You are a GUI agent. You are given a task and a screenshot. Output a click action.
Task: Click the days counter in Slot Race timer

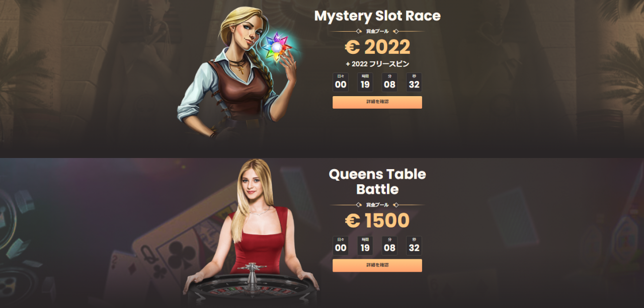[x=341, y=82]
